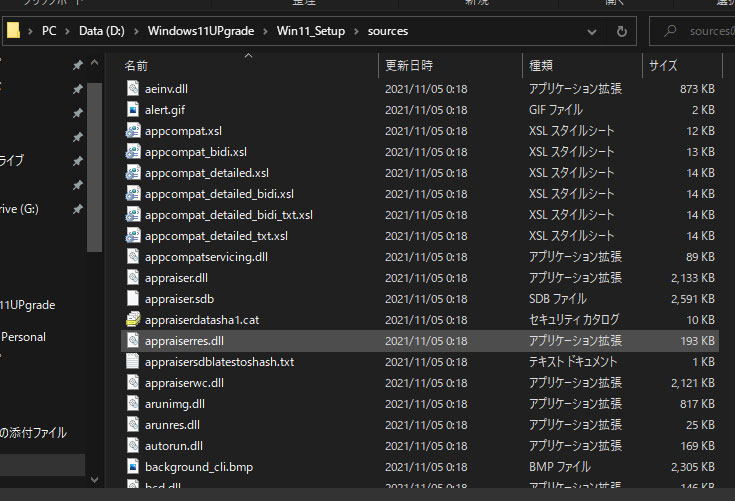Image resolution: width=735 pixels, height=501 pixels.
Task: Click the 2,591 KB size cell
Action: (x=693, y=299)
